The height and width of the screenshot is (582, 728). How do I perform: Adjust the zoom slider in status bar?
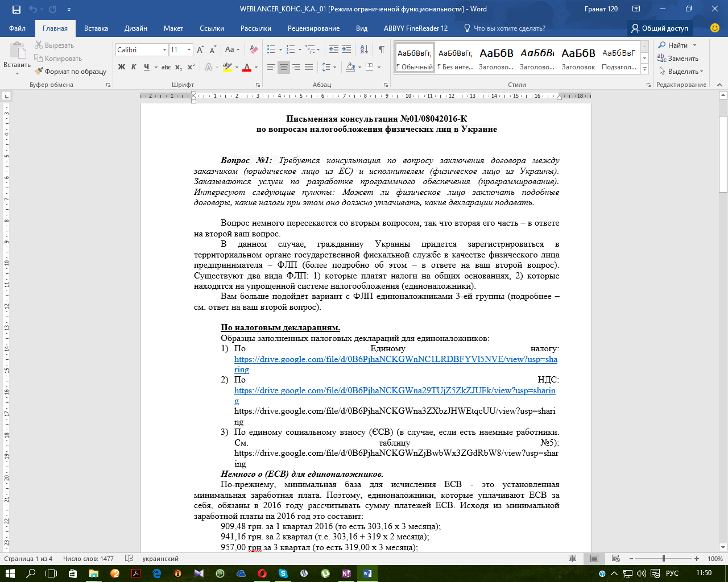[663, 559]
